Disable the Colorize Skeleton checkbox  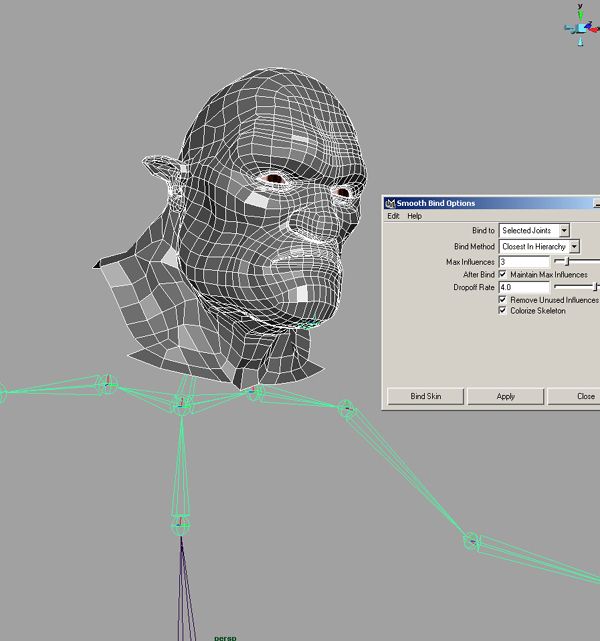pyautogui.click(x=502, y=311)
